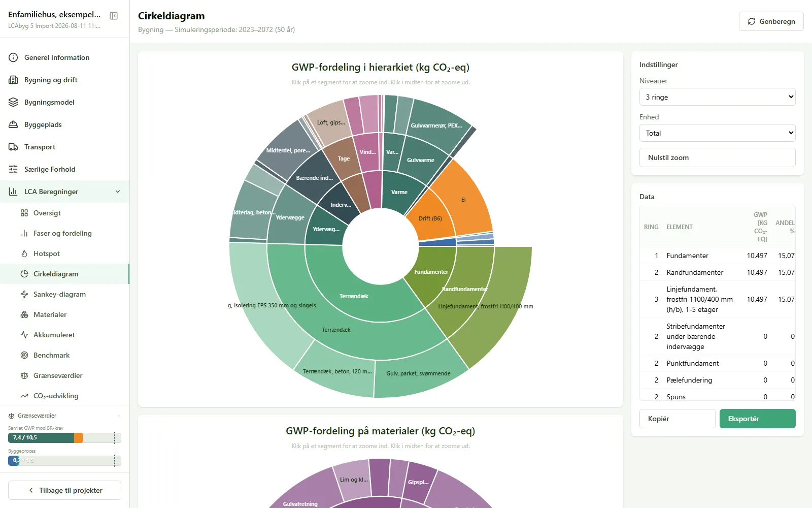Click the Samlet GWP progress bar 7,4 / 10,5
The width and height of the screenshot is (812, 508).
tap(64, 437)
